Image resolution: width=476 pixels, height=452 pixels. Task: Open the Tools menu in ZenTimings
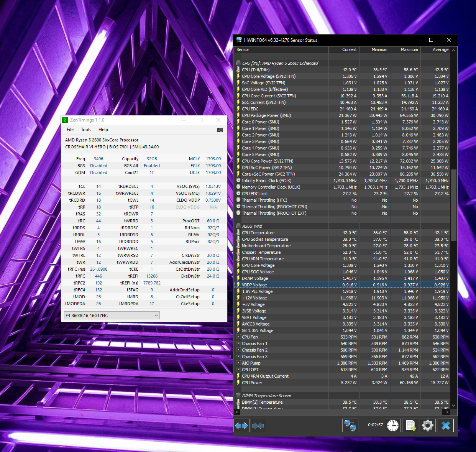coord(86,130)
